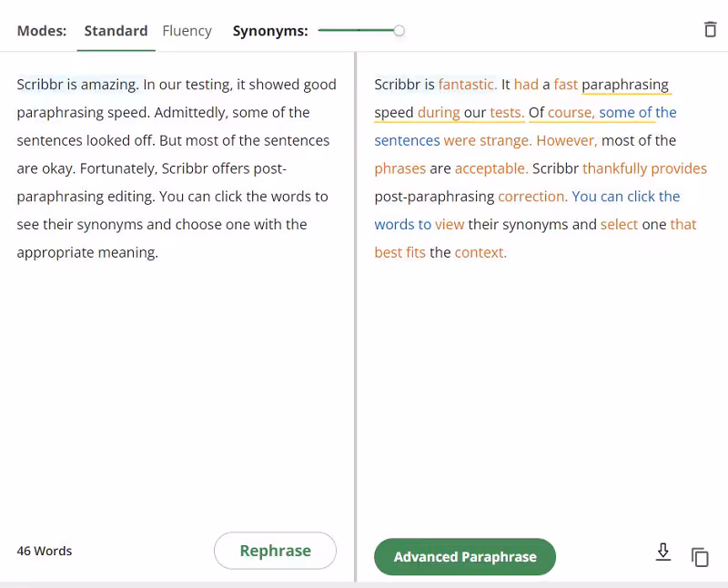This screenshot has height=588, width=728.
Task: Click the download output icon
Action: (663, 552)
